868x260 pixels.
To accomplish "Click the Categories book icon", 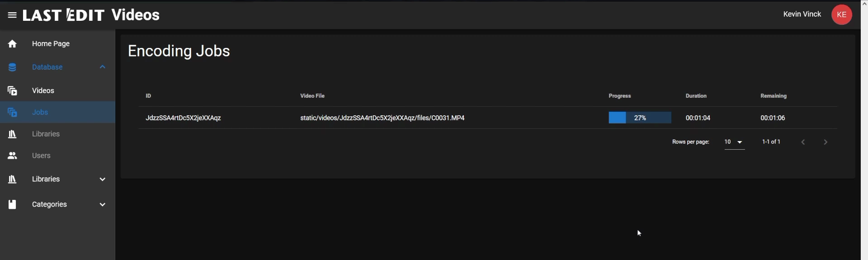I will (x=12, y=204).
